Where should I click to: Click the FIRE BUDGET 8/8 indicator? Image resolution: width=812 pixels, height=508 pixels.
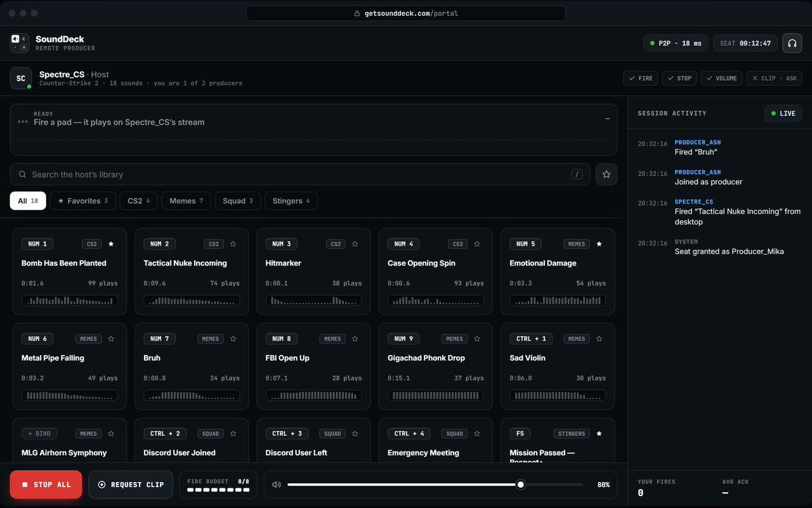pos(218,485)
